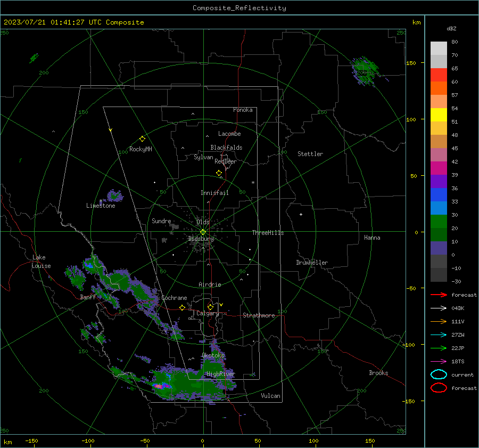Click the white star marker near Limestone
The width and height of the screenshot is (479, 448).
click(101, 201)
